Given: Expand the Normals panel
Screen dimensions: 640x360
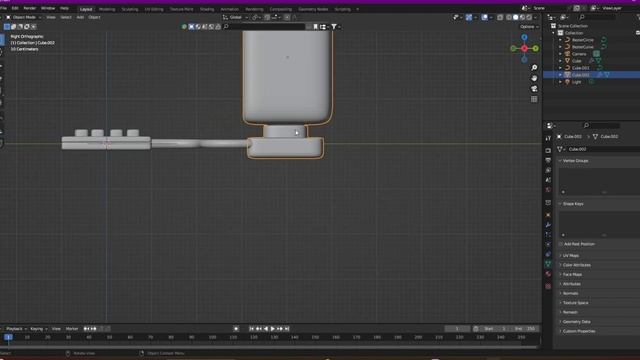Looking at the screenshot, I should pyautogui.click(x=570, y=293).
